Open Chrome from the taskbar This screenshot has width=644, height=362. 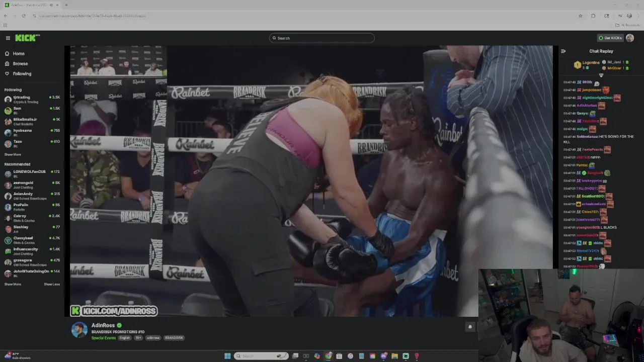pos(328,356)
